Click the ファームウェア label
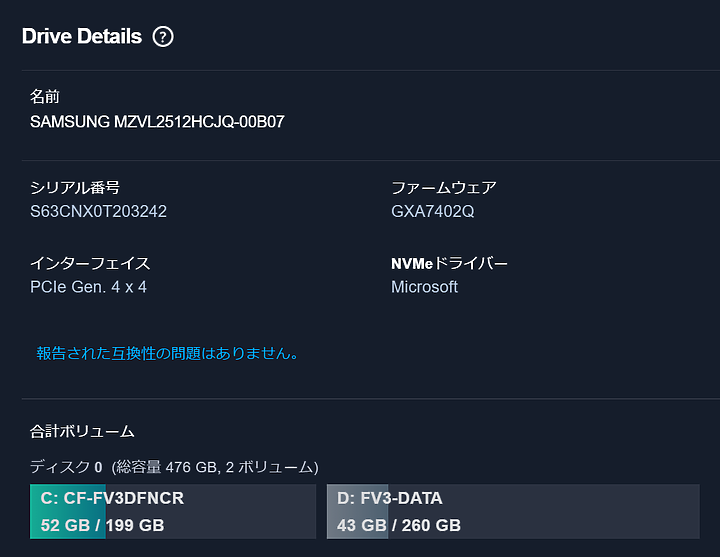The height and width of the screenshot is (557, 720). (444, 187)
